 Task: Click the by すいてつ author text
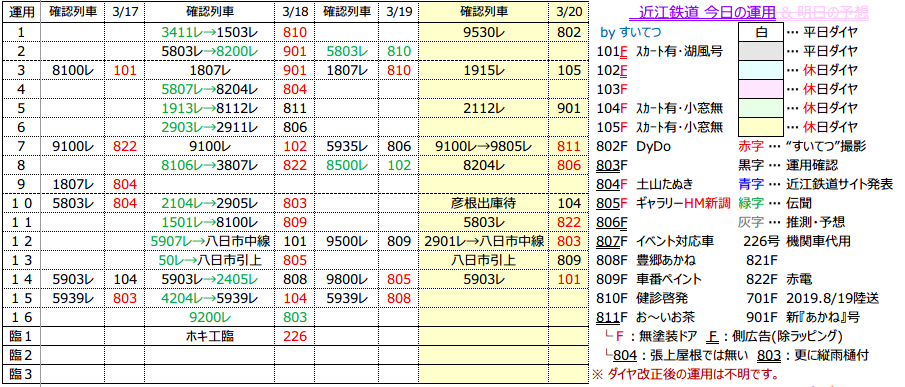tap(631, 32)
